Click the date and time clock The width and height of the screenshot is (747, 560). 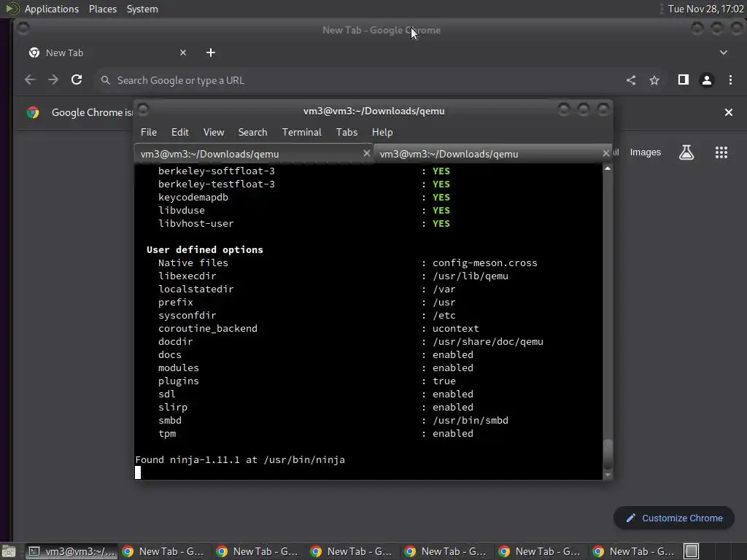[705, 9]
